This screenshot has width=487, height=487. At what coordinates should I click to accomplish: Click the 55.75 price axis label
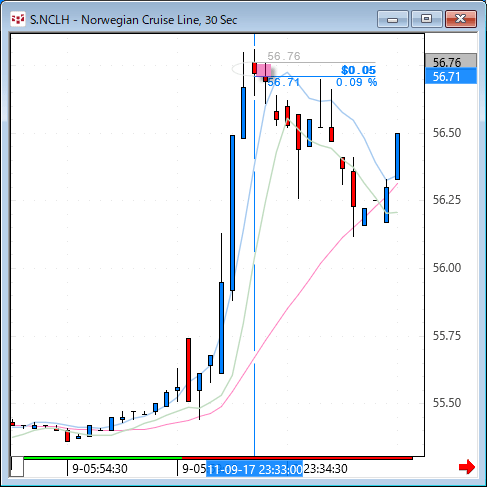point(447,336)
